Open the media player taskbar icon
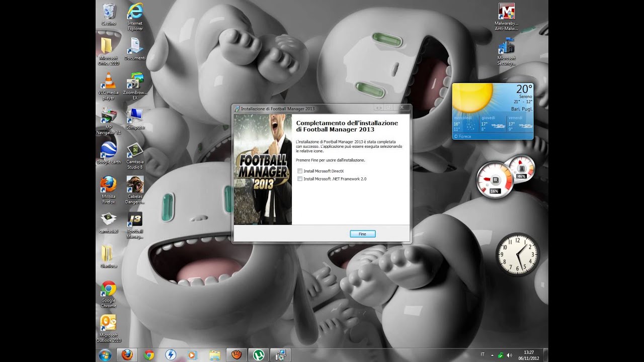 coord(192,355)
